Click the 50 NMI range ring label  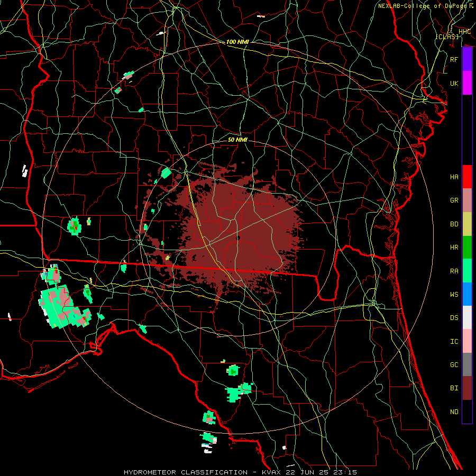coord(237,140)
